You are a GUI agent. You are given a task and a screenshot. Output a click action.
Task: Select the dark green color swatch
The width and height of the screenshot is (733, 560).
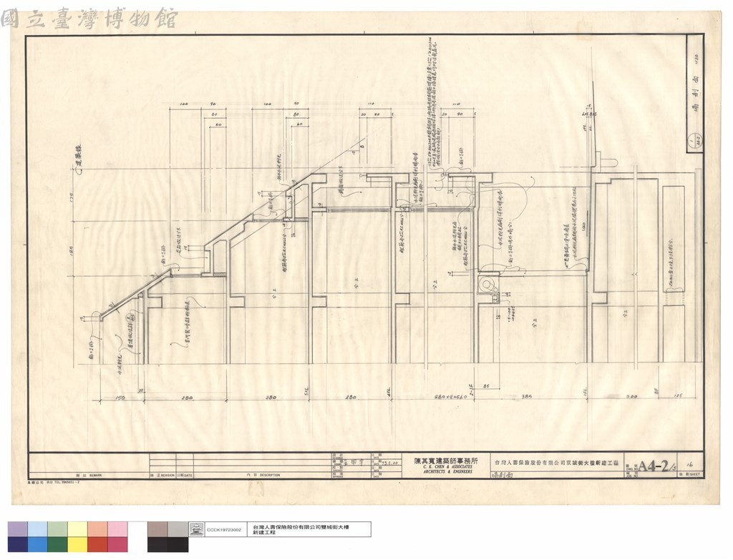[x=57, y=544]
